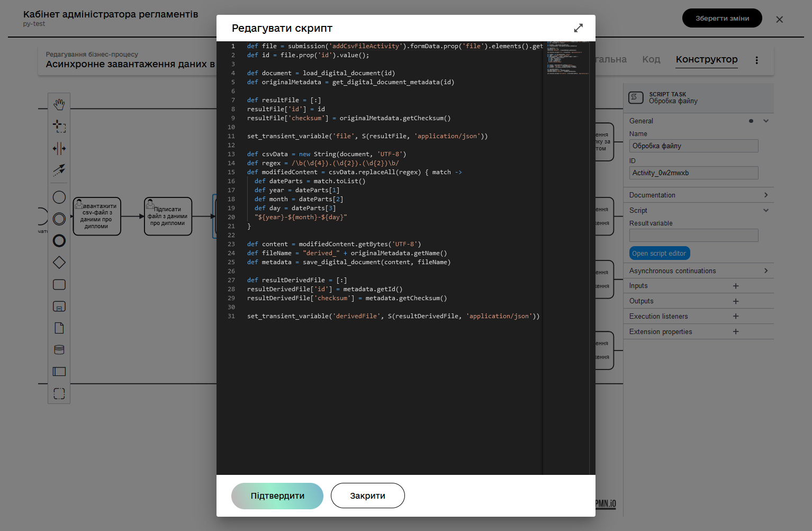Expand Asynchronous continuations section
Viewport: 812px width, 531px height.
[x=766, y=271]
